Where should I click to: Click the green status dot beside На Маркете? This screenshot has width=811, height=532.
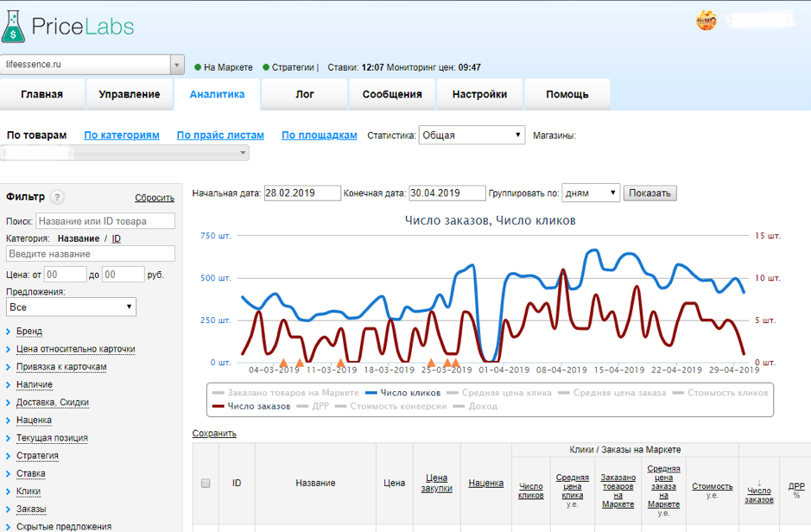[198, 67]
